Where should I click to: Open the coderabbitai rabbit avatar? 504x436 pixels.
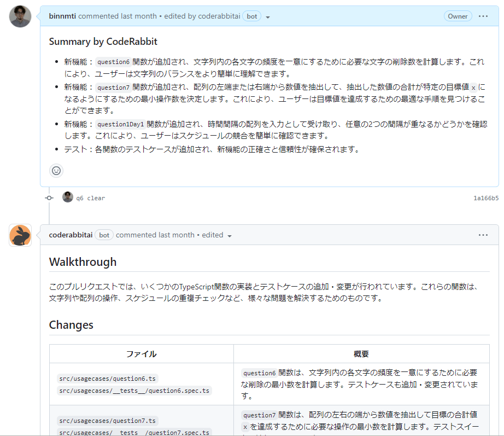pos(20,235)
